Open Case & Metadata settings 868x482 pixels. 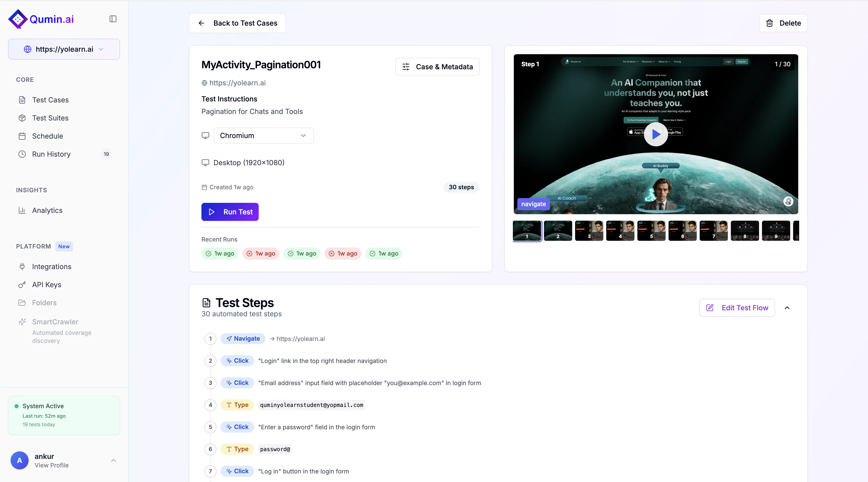[x=437, y=67]
